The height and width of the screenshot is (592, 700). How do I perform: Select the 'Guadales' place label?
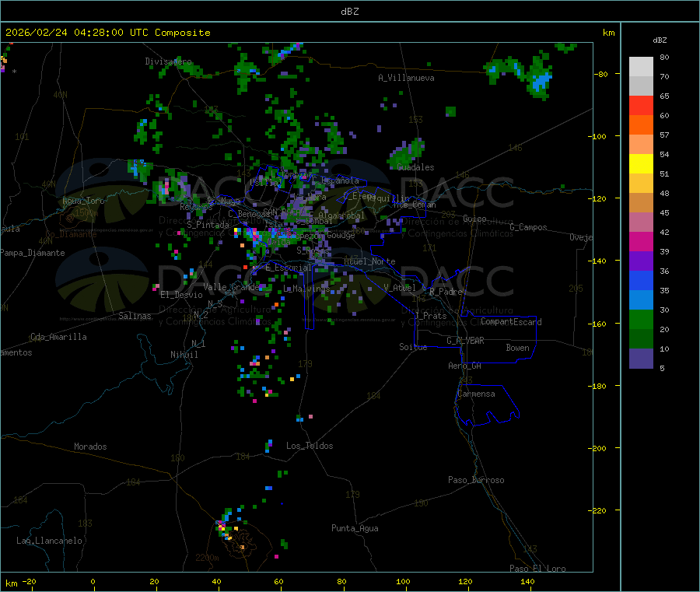pyautogui.click(x=415, y=167)
